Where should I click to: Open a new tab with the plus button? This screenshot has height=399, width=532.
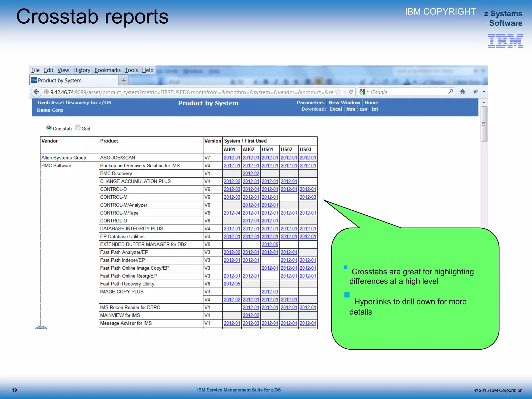pyautogui.click(x=124, y=80)
